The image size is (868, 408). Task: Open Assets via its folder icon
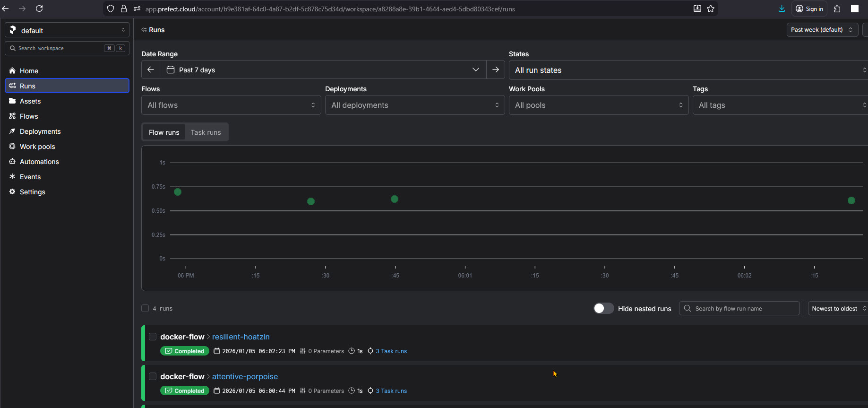pos(12,101)
